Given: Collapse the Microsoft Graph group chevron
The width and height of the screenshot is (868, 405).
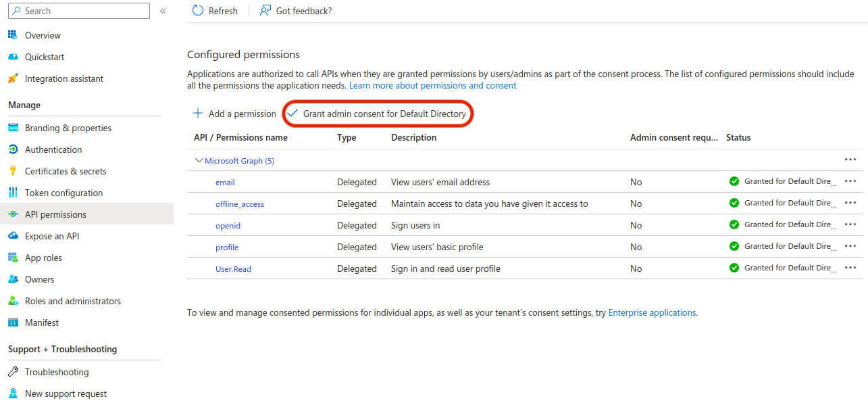Looking at the screenshot, I should pos(199,160).
